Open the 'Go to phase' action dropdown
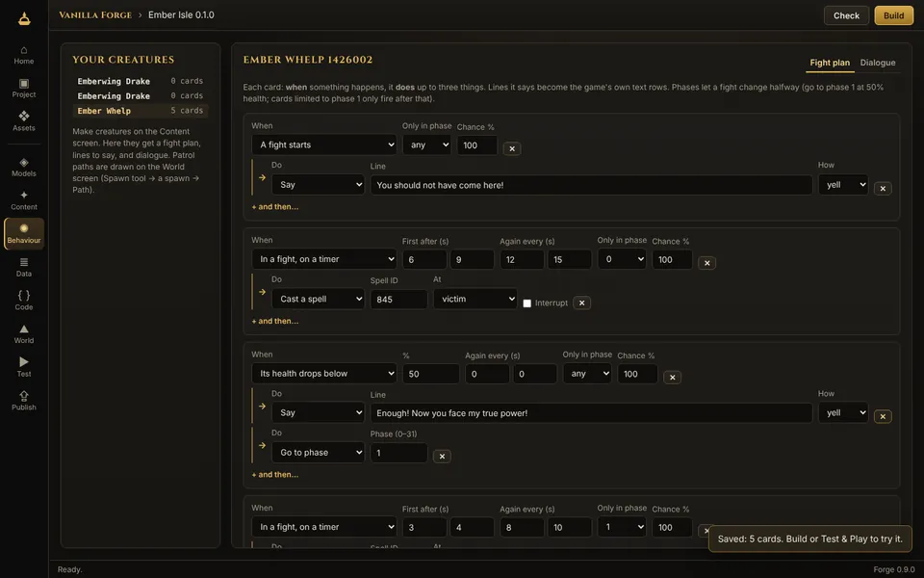Image resolution: width=924 pixels, height=578 pixels. coord(319,453)
